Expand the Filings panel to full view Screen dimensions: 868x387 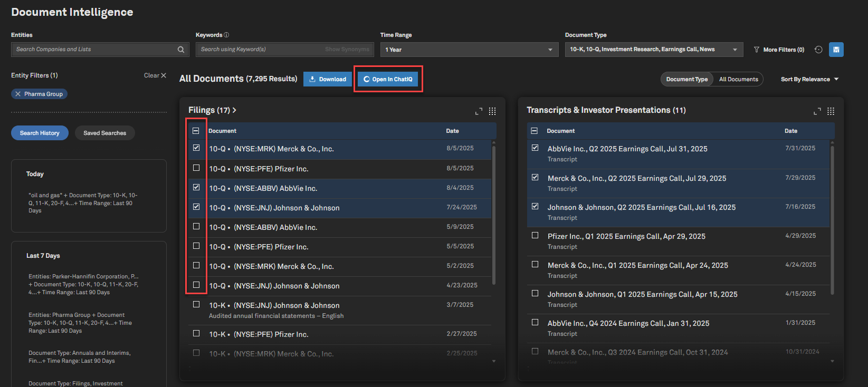click(x=479, y=111)
